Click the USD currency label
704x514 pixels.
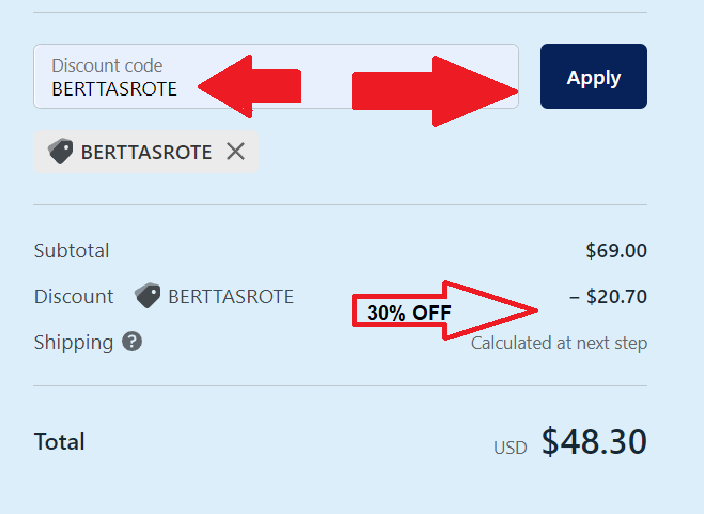(510, 448)
